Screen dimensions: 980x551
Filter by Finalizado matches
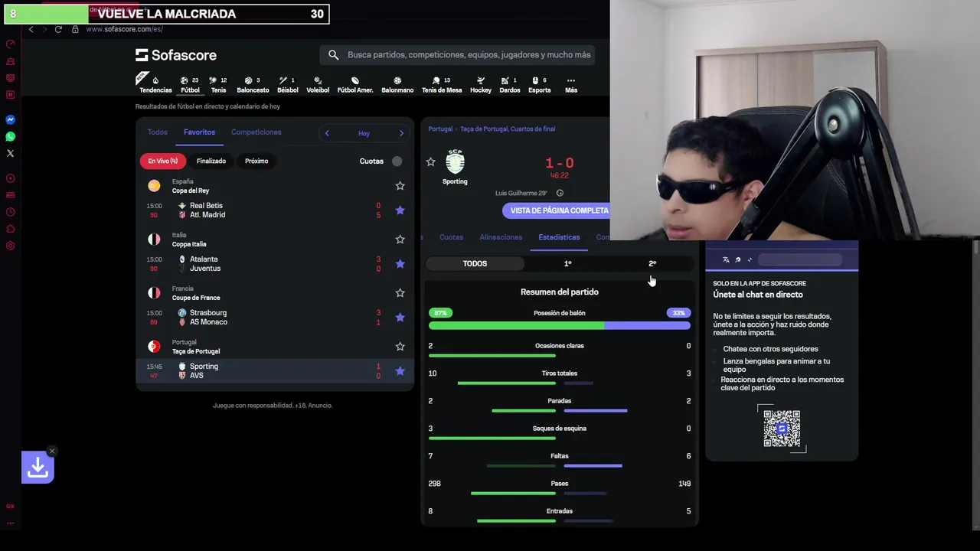[x=211, y=161]
